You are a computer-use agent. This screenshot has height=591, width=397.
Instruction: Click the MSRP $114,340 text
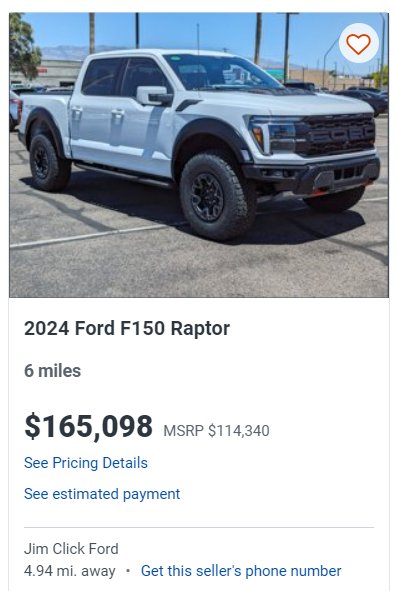click(216, 430)
